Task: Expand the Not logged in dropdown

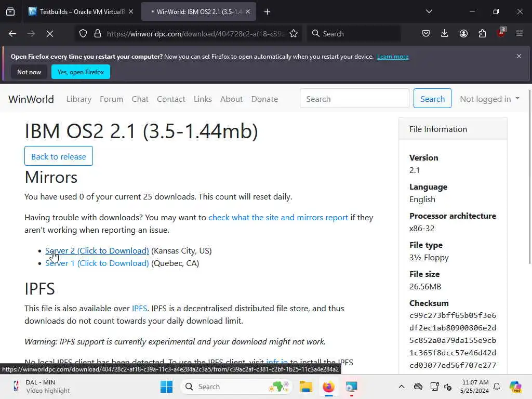Action: click(x=489, y=99)
